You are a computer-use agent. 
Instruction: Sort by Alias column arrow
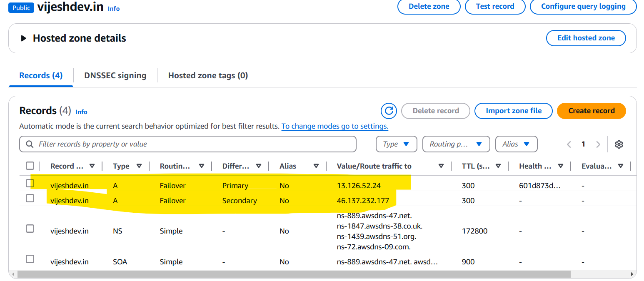[x=316, y=166]
